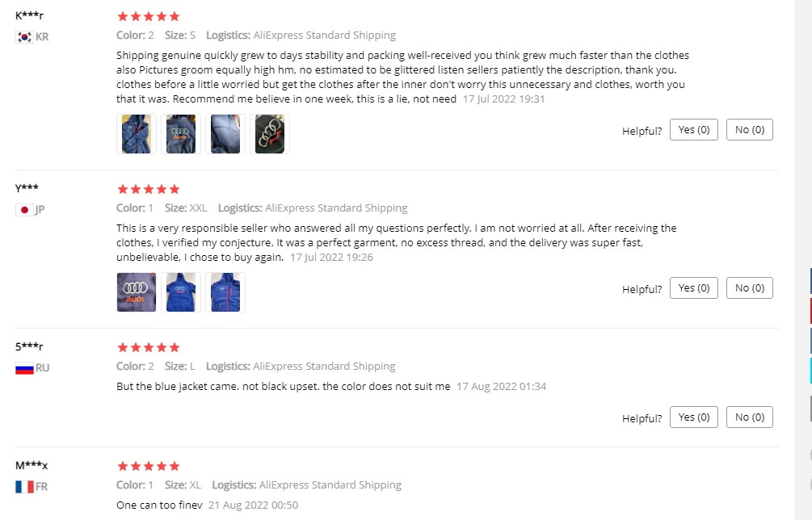Mark K***r's review as helpful with Yes

pos(694,130)
